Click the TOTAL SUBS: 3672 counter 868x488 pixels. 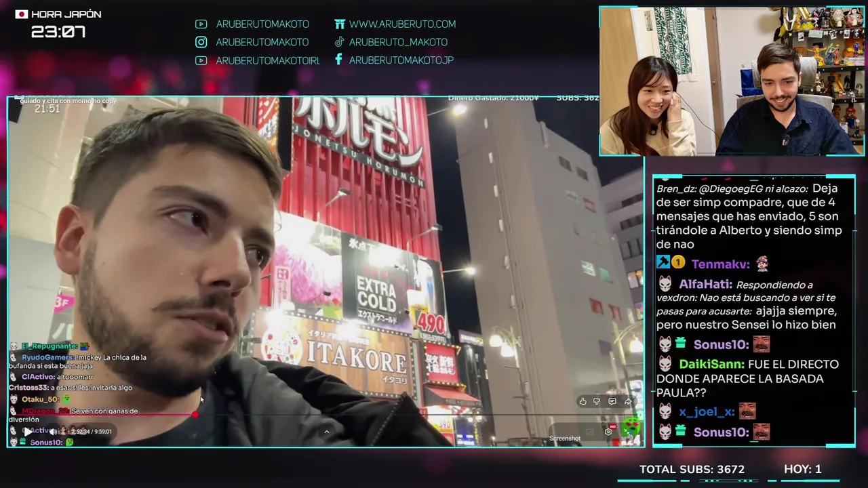(x=692, y=469)
